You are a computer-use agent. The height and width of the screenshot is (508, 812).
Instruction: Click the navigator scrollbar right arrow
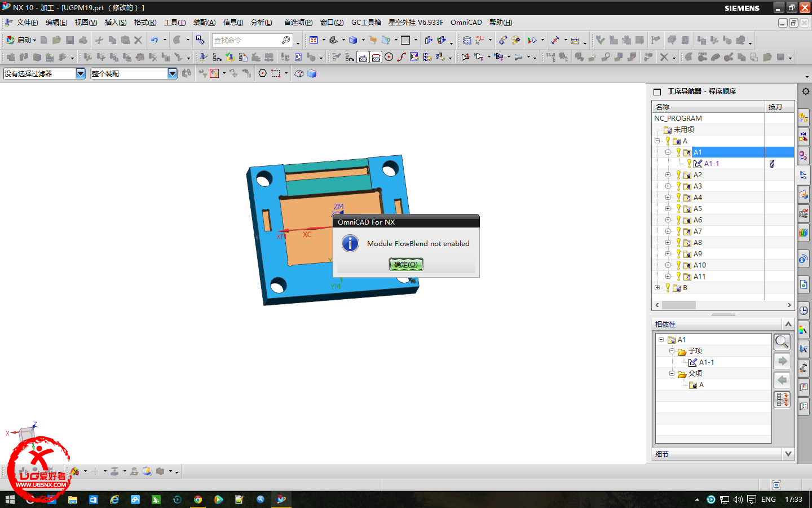coord(789,305)
